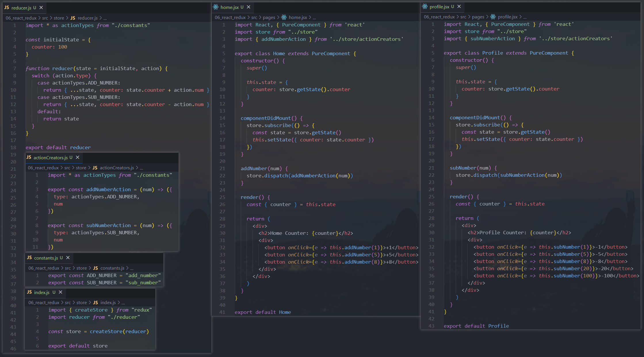Select the profile.jsx editor tab
644x357 pixels.
click(x=442, y=7)
